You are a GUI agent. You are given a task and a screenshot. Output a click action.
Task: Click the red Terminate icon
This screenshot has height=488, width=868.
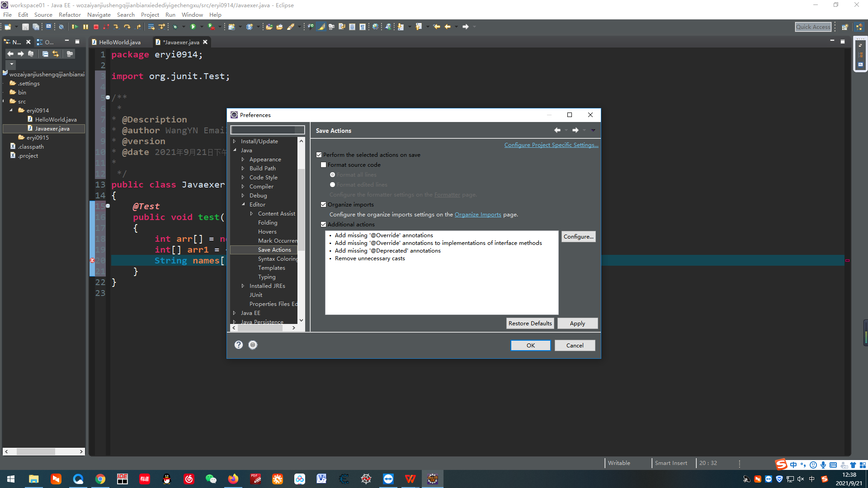click(96, 27)
